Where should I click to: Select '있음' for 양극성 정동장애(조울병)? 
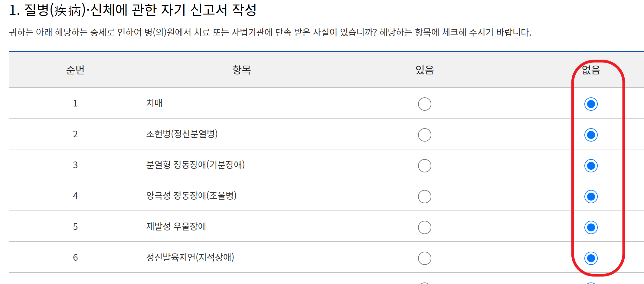(x=424, y=196)
